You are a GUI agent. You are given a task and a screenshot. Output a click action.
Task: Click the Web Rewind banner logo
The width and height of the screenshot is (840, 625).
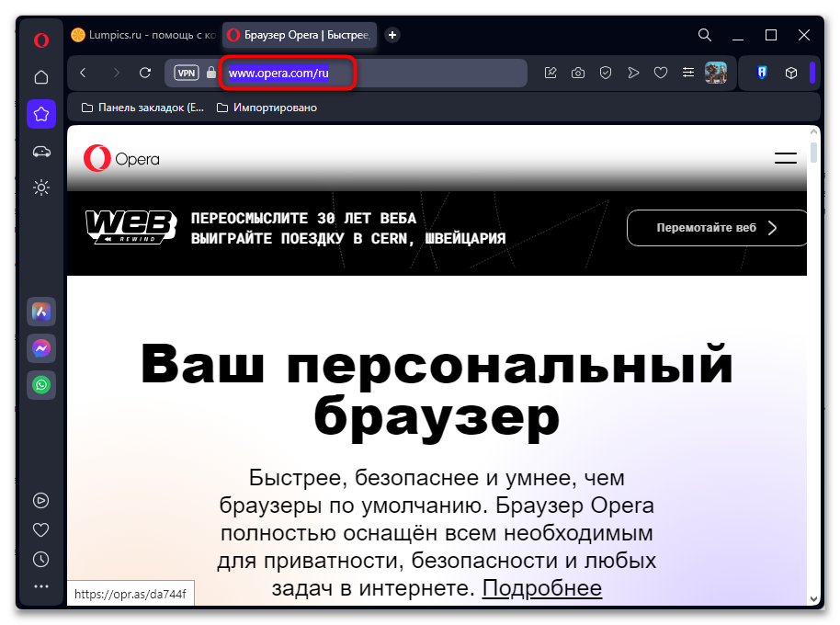click(131, 228)
